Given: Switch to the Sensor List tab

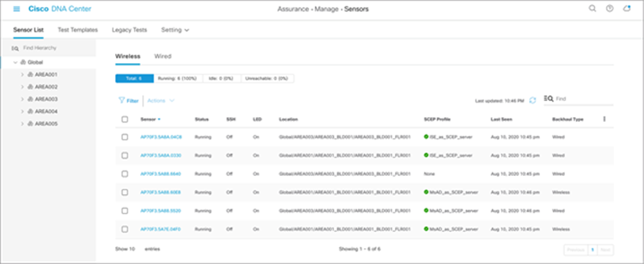Looking at the screenshot, I should coord(28,30).
